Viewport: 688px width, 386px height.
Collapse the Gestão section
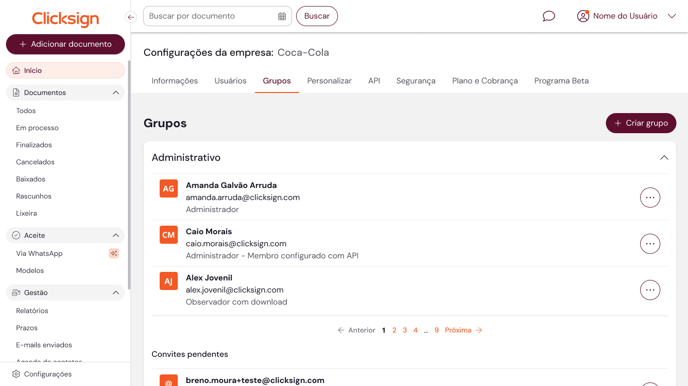pos(115,293)
